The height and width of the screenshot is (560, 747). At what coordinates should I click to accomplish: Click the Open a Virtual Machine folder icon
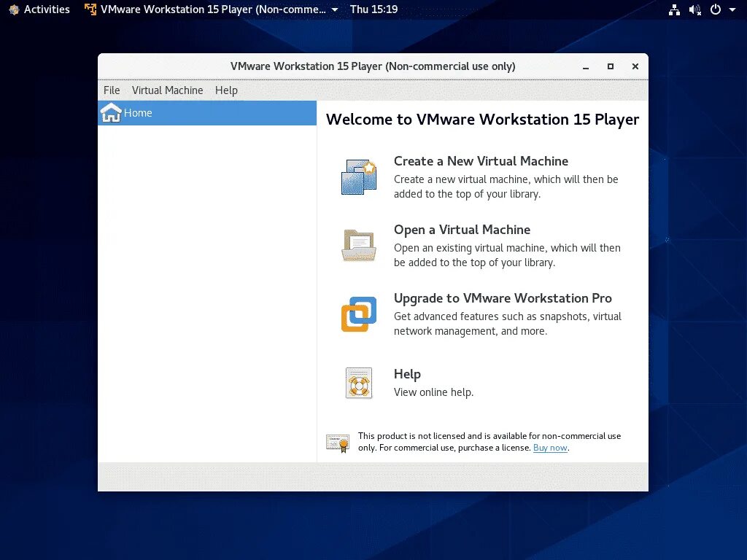pos(358,244)
